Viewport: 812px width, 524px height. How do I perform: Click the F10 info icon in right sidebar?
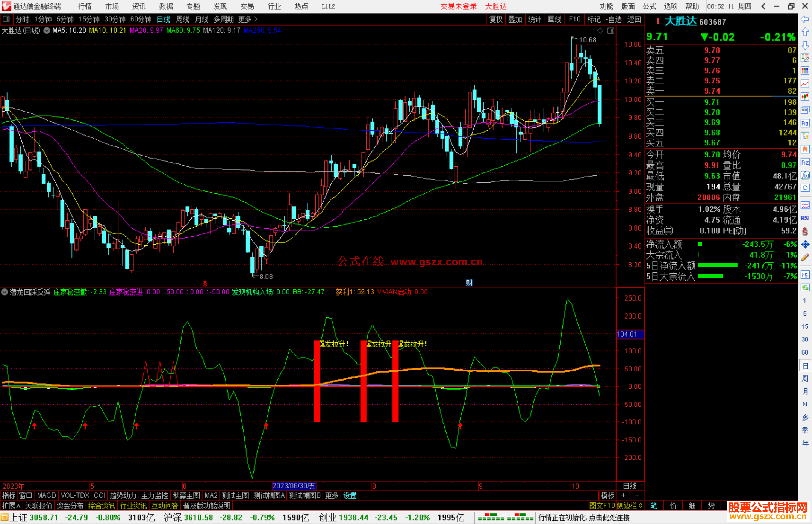(805, 123)
